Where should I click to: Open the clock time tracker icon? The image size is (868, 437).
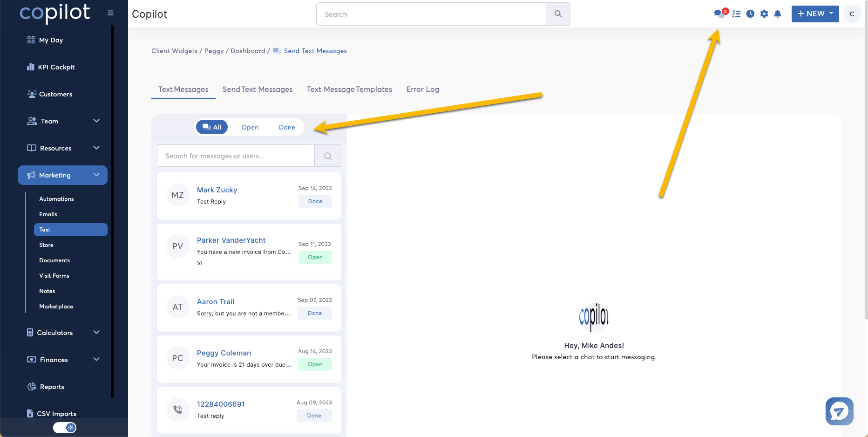click(x=750, y=14)
